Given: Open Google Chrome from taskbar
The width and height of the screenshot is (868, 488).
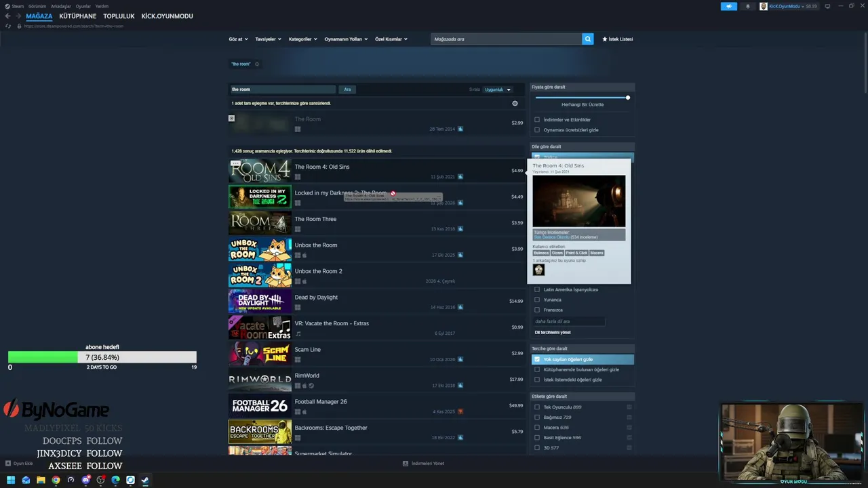Looking at the screenshot, I should click(x=56, y=480).
